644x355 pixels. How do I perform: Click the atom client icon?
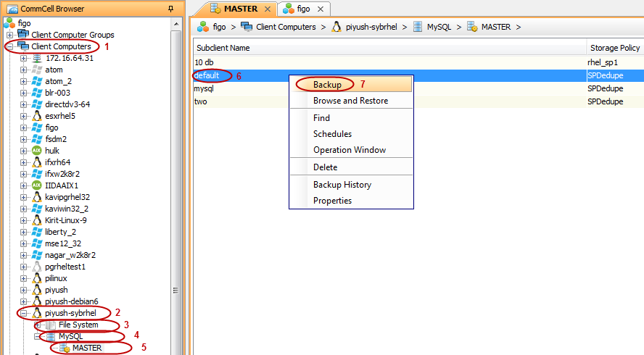[x=37, y=70]
